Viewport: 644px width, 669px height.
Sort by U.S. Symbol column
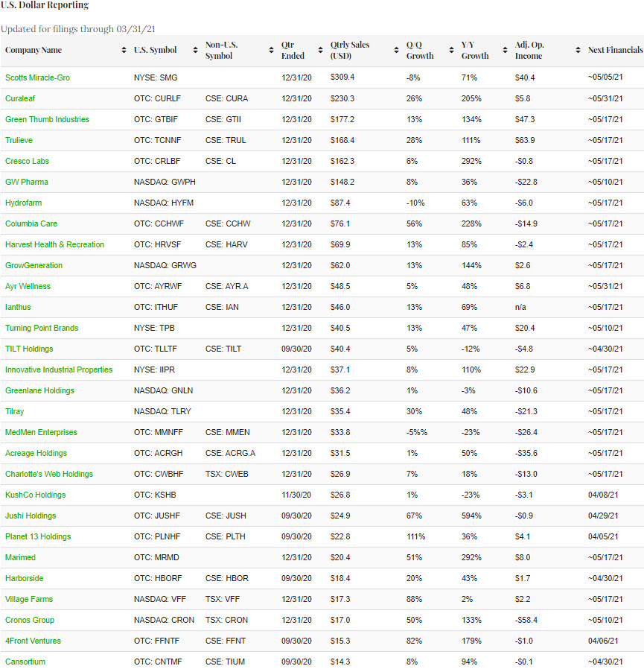pyautogui.click(x=191, y=51)
